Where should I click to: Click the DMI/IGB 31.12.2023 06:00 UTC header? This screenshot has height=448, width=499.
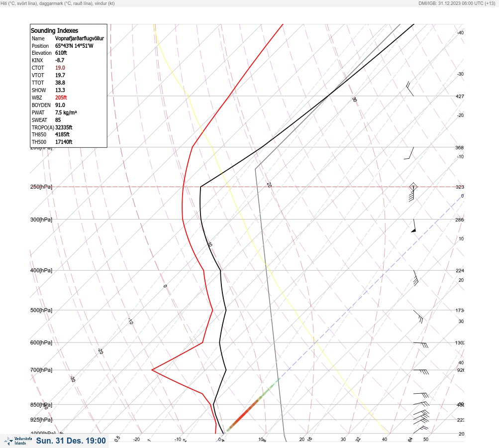click(457, 3)
